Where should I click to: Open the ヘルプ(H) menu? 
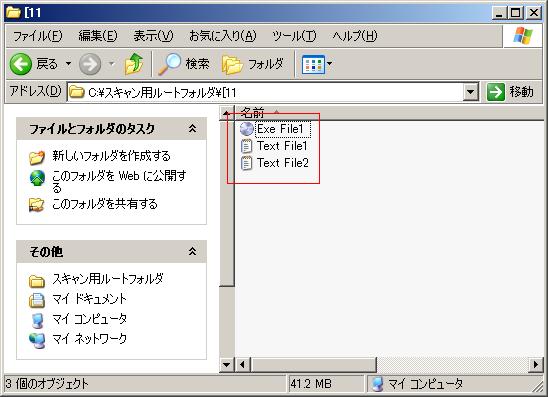[355, 36]
